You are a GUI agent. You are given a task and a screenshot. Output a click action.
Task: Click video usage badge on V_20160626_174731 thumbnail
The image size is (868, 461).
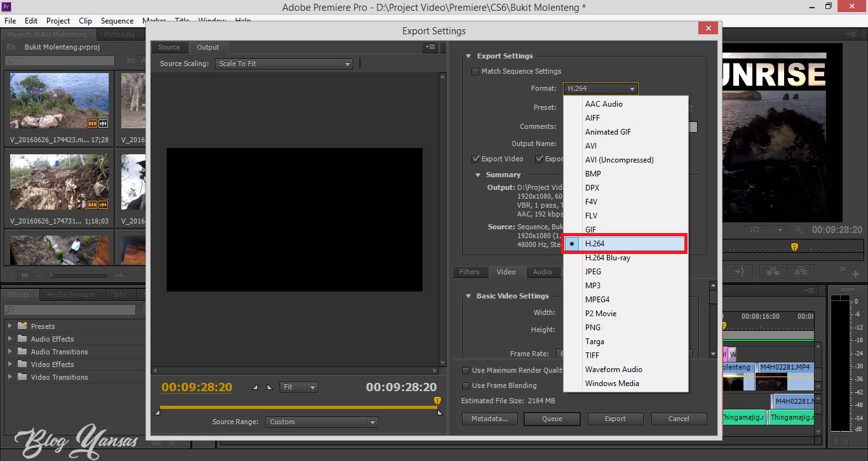[92, 204]
